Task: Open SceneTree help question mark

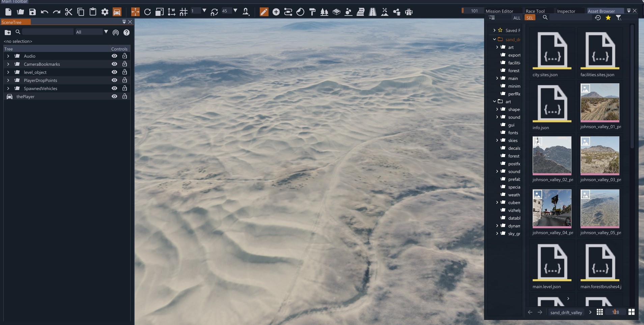Action: click(127, 32)
